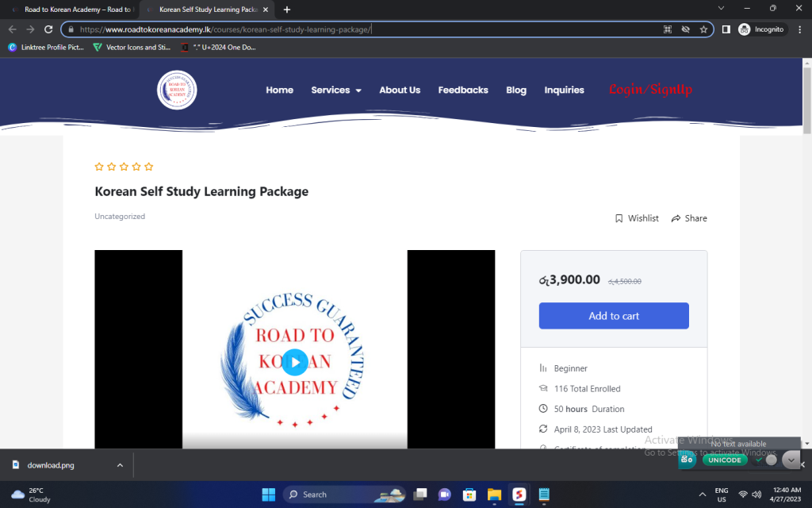This screenshot has width=812, height=508.
Task: Click the Windows Start button
Action: point(269,495)
